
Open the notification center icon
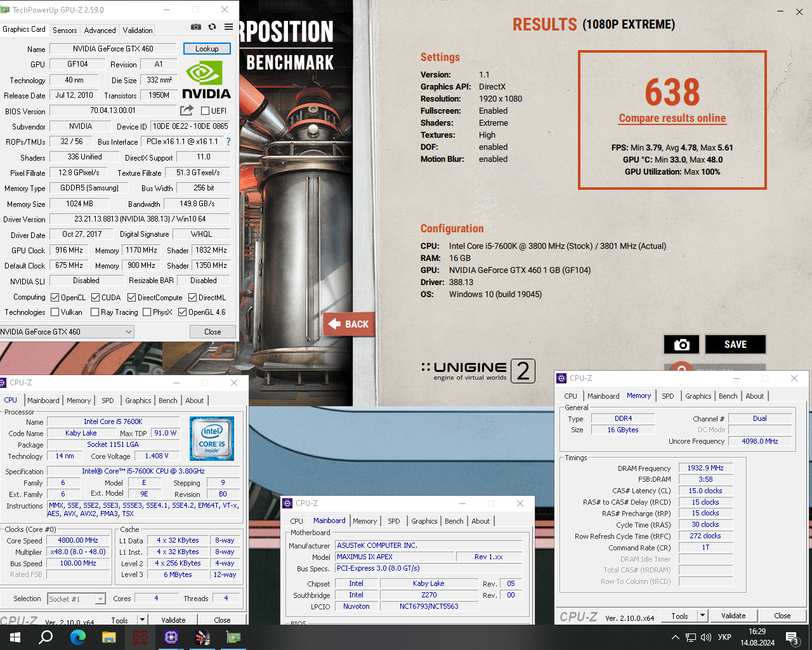click(x=791, y=637)
